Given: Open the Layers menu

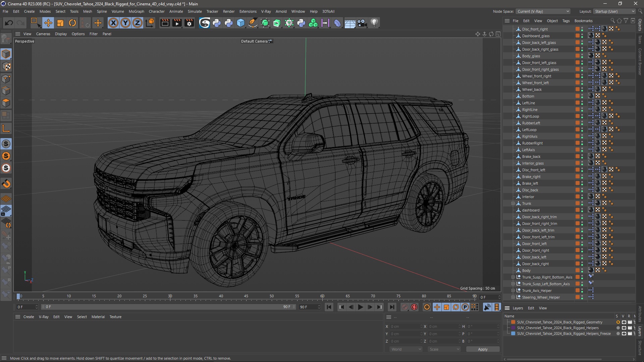Looking at the screenshot, I should point(518,308).
